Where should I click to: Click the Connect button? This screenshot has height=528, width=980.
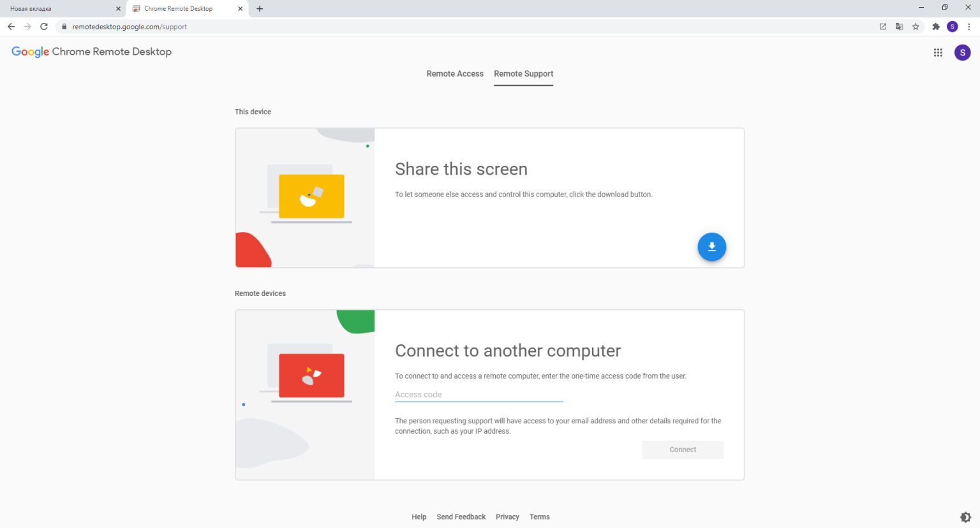click(x=683, y=450)
